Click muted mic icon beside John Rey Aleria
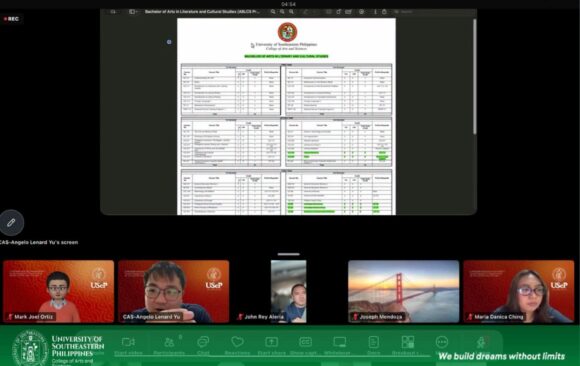Screen dimensions: 580x366 coord(240,317)
